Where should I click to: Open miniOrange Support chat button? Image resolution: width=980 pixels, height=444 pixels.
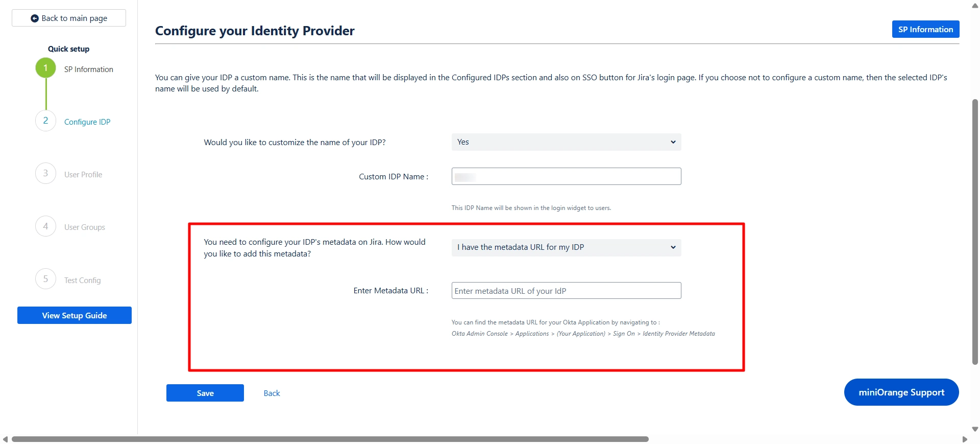(x=901, y=392)
